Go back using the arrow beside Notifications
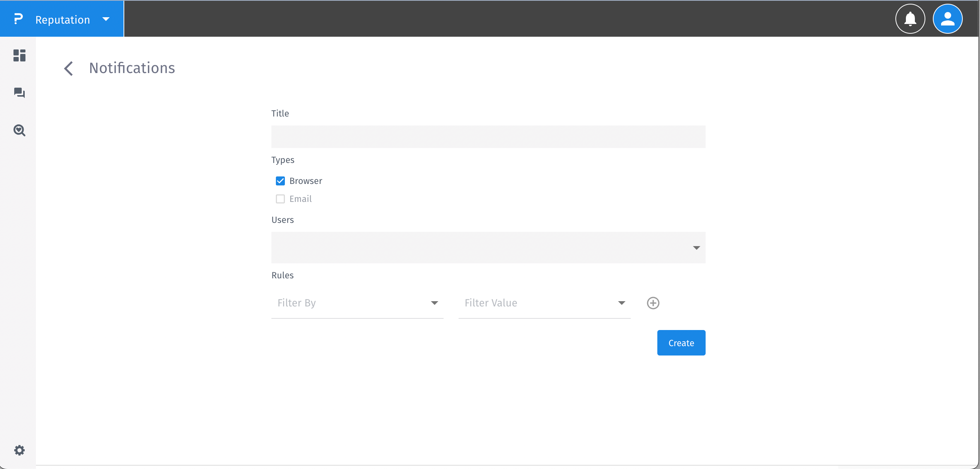The height and width of the screenshot is (469, 980). [69, 68]
